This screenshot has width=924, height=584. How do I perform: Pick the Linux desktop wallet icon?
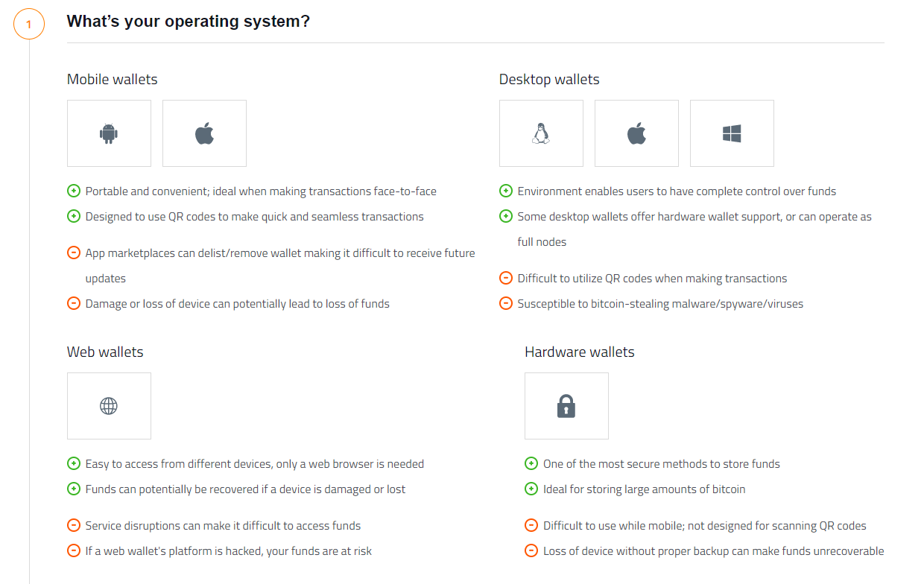point(541,133)
